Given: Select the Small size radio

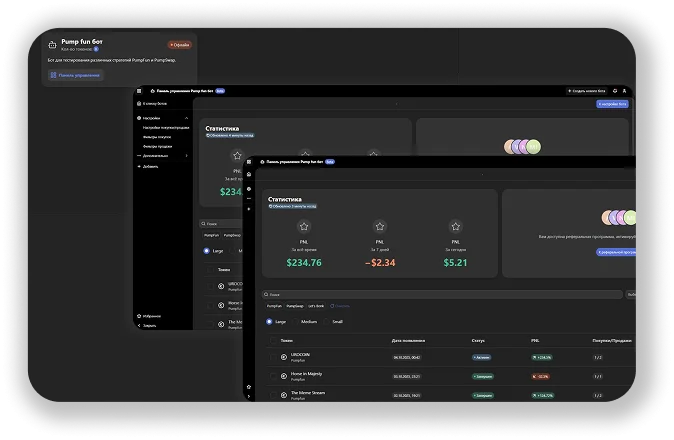Looking at the screenshot, I should point(327,321).
